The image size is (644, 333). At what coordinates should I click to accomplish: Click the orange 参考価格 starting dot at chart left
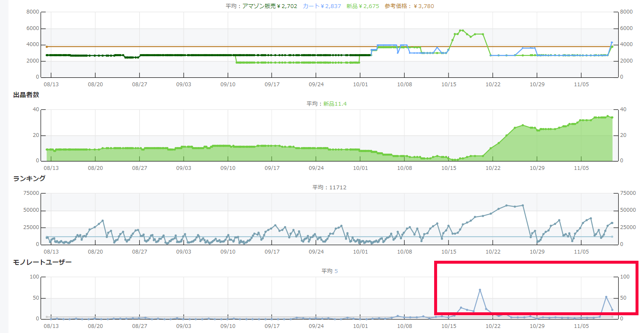(47, 47)
